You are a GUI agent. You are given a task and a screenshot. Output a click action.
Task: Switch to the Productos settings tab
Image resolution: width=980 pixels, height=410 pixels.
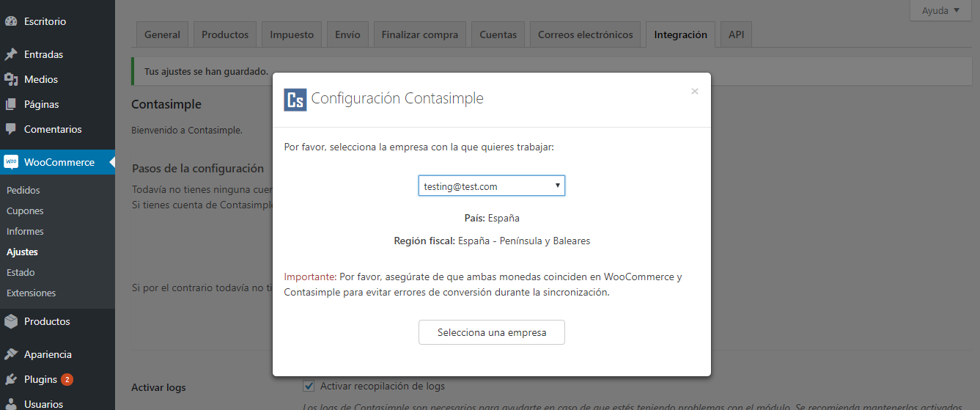(225, 34)
